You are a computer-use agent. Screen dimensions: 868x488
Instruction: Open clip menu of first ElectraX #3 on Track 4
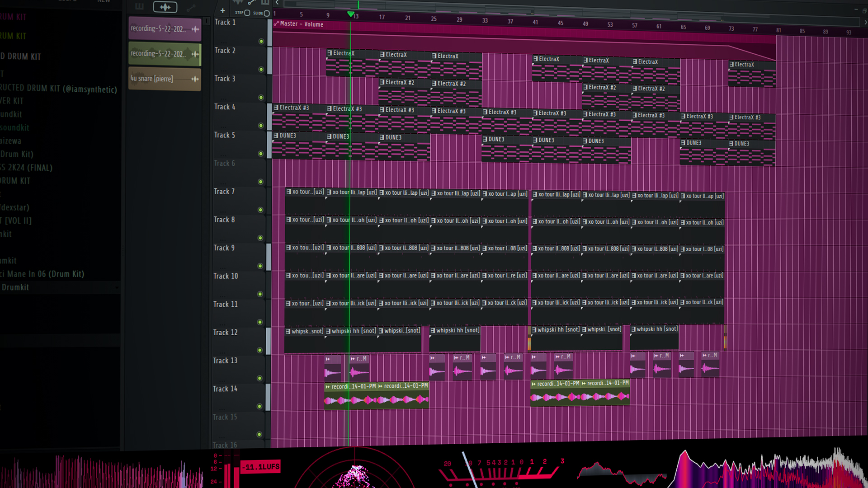276,108
